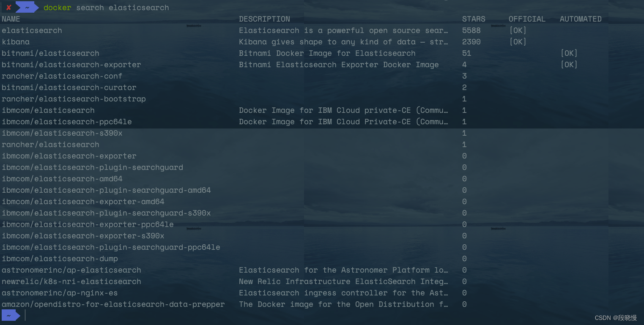The height and width of the screenshot is (325, 644).
Task: Click 'ibmcom/elasticsearch-ppc64le' name
Action: (x=67, y=122)
